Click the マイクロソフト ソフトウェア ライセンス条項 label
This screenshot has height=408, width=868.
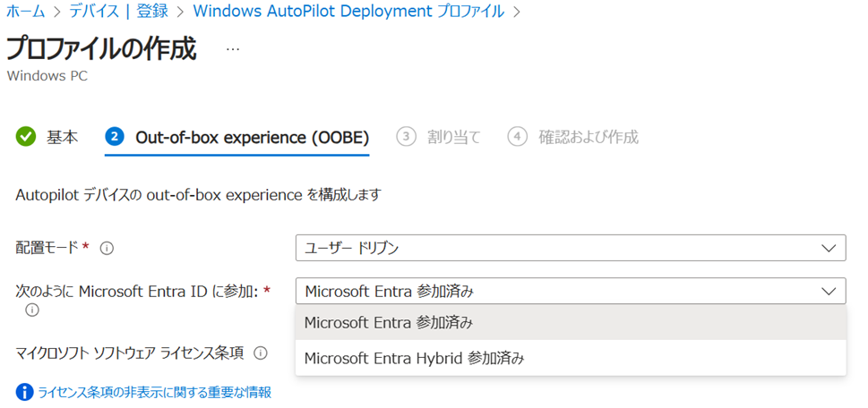[130, 353]
